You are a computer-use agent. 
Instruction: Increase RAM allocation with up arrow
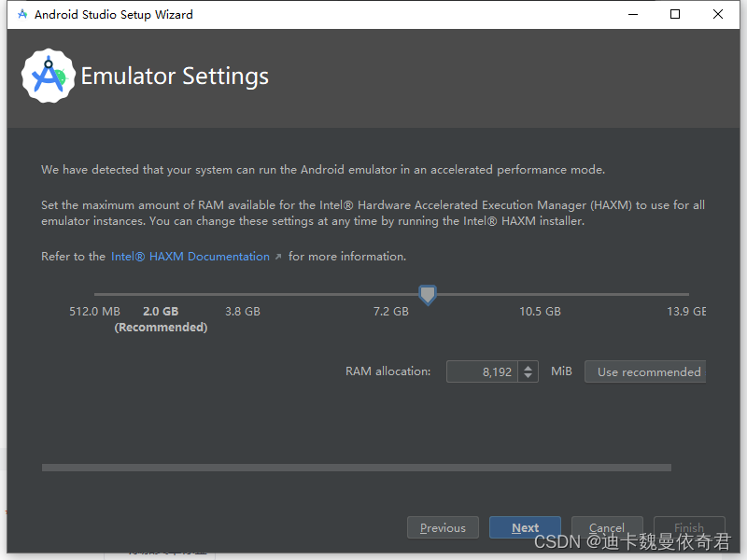click(x=528, y=367)
